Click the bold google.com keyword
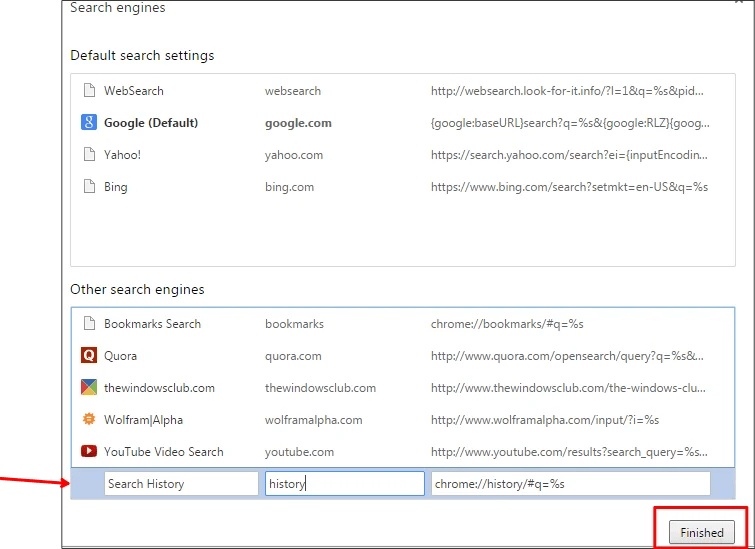The width and height of the screenshot is (755, 549). click(298, 123)
